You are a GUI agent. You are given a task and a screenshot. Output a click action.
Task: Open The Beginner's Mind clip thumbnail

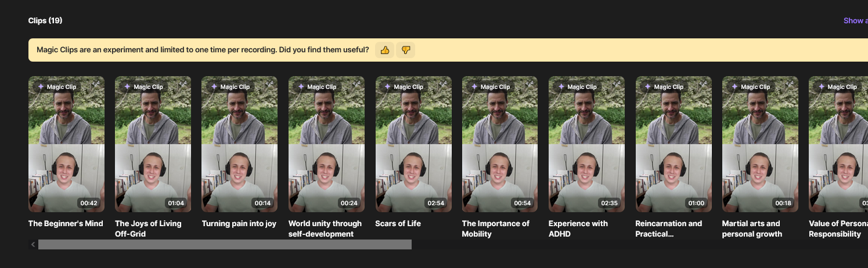click(x=66, y=144)
